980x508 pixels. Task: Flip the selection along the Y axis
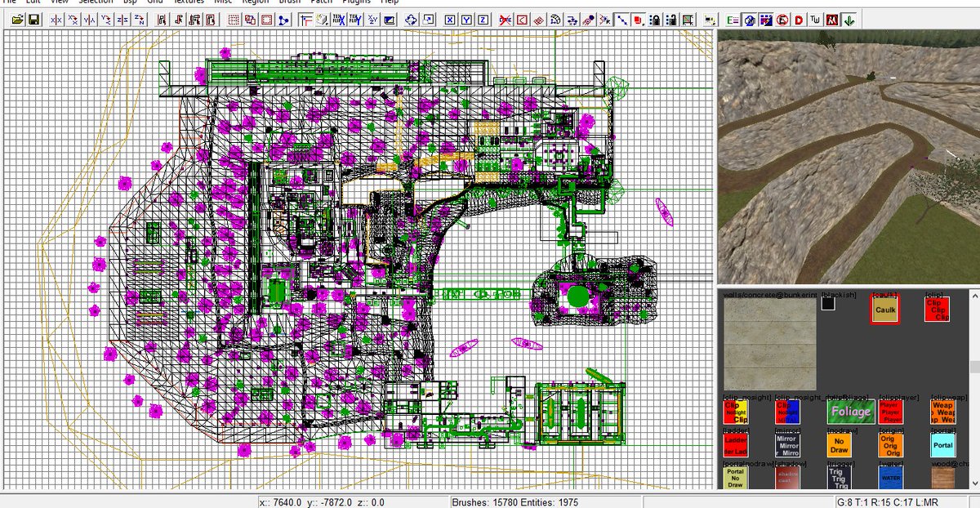tap(90, 20)
